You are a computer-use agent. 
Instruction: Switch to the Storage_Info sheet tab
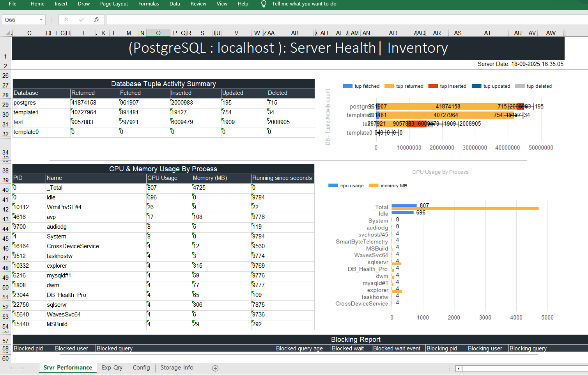point(177,368)
